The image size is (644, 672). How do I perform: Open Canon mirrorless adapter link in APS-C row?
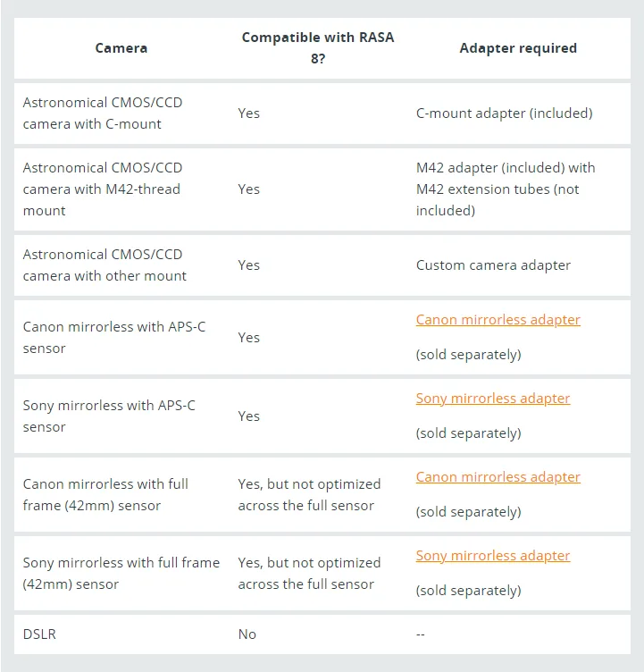point(498,320)
